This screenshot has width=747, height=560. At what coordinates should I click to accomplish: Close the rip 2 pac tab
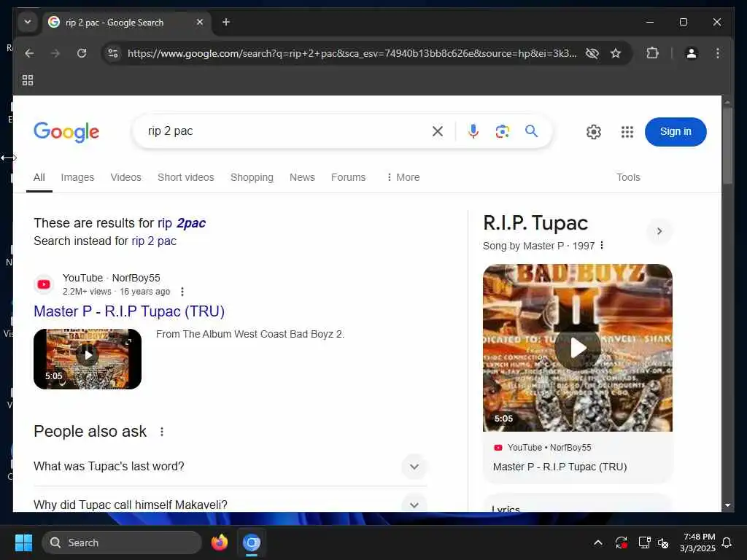[200, 22]
